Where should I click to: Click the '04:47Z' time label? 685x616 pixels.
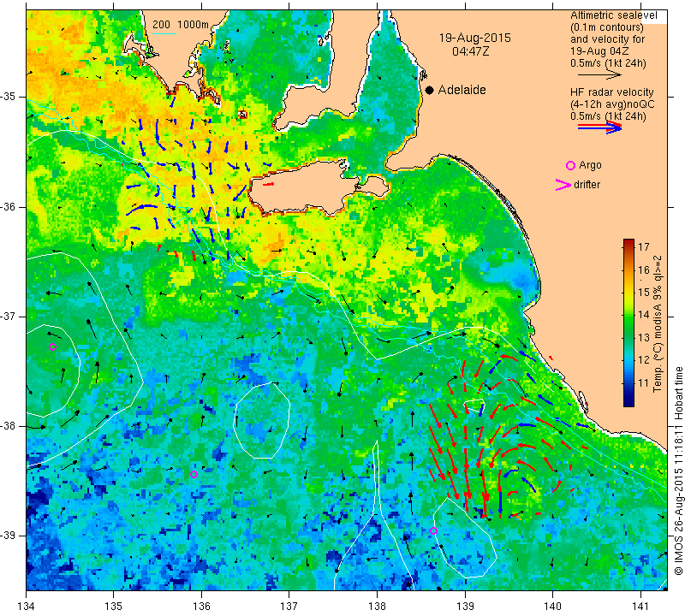click(470, 51)
